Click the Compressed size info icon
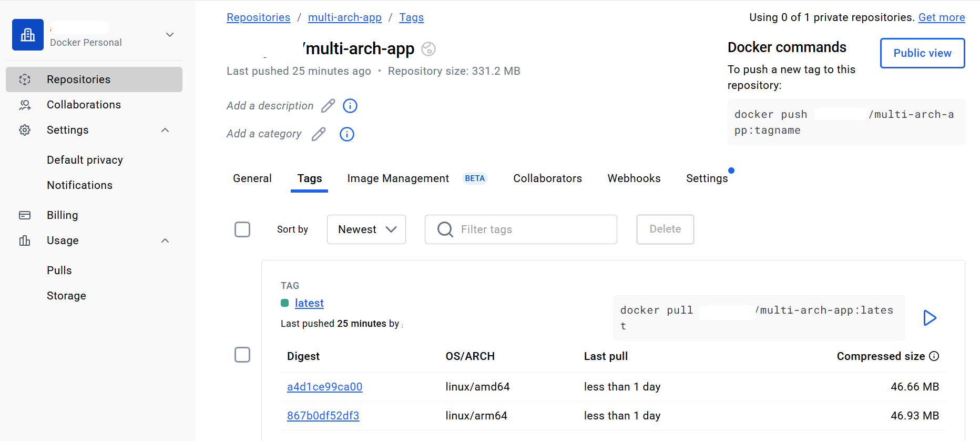This screenshot has width=980, height=441. tap(934, 356)
